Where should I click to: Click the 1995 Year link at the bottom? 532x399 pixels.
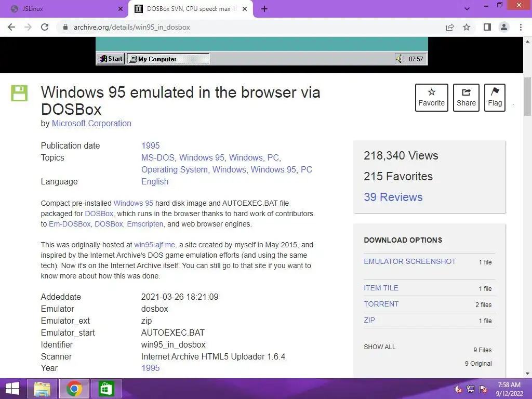coord(150,368)
